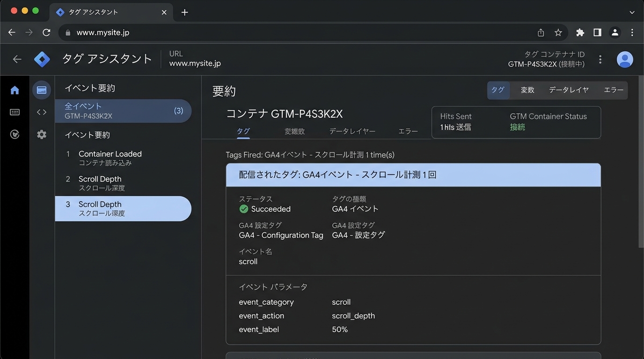Image resolution: width=644 pixels, height=359 pixels.
Task: Open the tab list dropdown chevron
Action: point(632,12)
